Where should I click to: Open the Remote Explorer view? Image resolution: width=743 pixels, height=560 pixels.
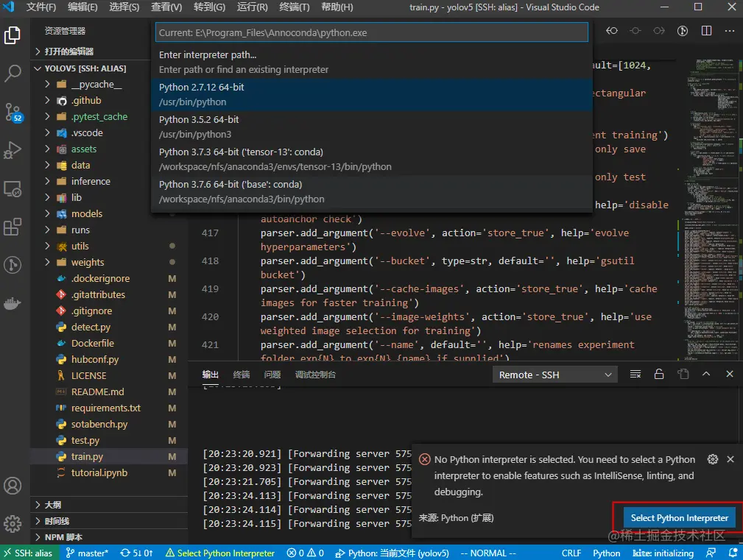tap(13, 189)
